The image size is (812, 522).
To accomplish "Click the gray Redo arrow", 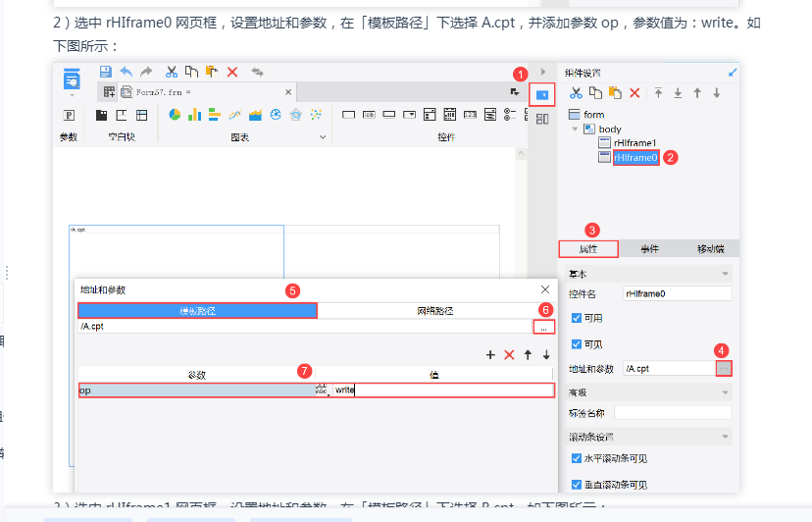I will [x=146, y=72].
